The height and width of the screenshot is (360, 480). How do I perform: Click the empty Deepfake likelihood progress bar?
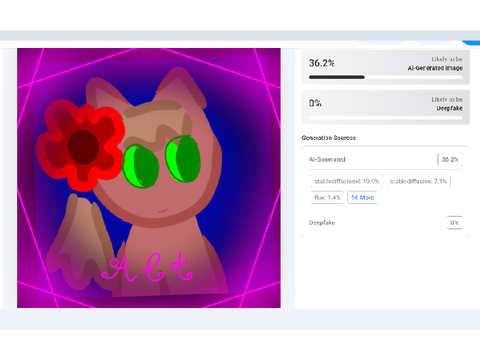(386, 117)
